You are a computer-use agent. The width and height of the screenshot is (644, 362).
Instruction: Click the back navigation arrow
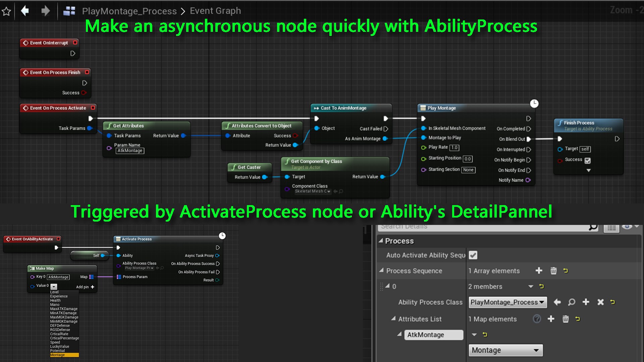25,11
